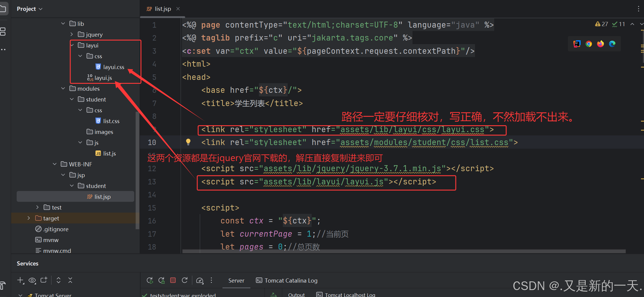Collapse the css folder under layui
644x297 pixels.
(80, 56)
